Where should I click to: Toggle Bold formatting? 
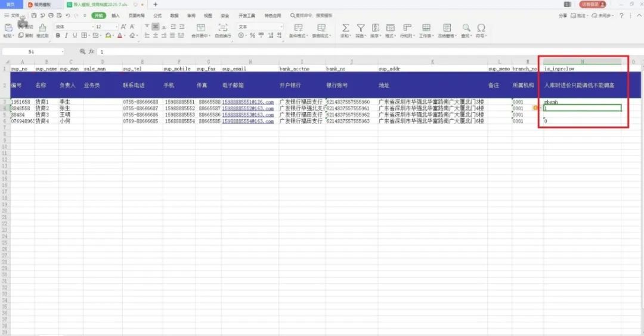pyautogui.click(x=58, y=36)
